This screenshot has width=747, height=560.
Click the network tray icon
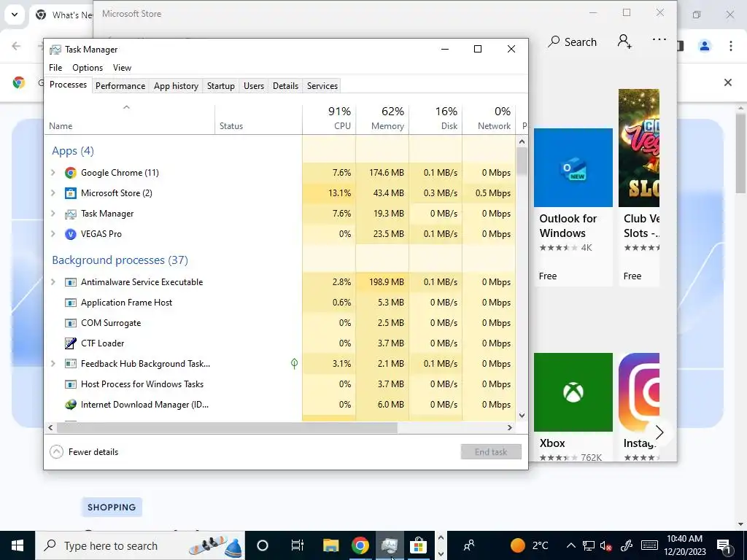click(x=589, y=545)
